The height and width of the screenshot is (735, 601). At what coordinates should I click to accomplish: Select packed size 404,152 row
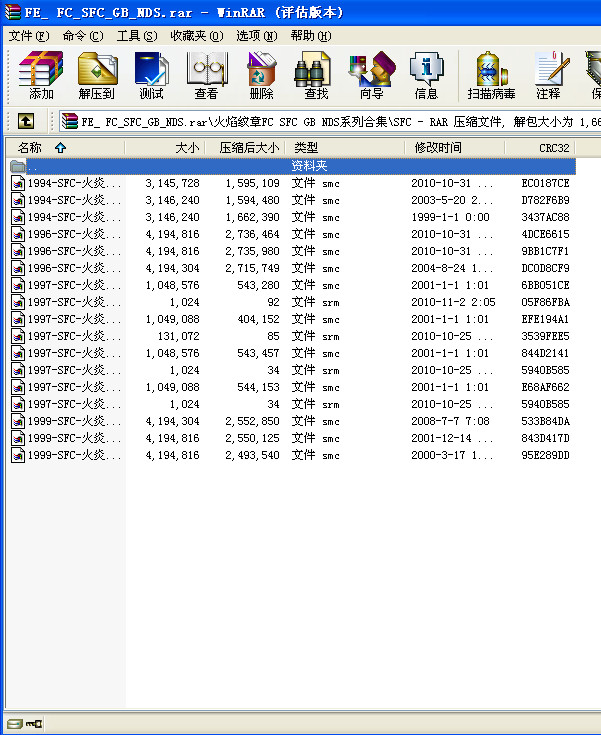291,319
